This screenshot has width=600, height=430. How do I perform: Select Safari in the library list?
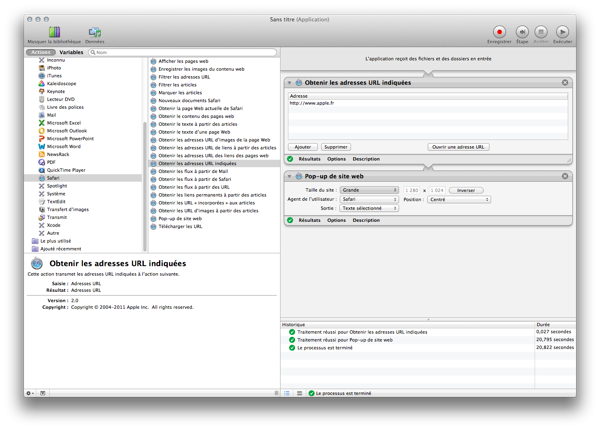55,177
